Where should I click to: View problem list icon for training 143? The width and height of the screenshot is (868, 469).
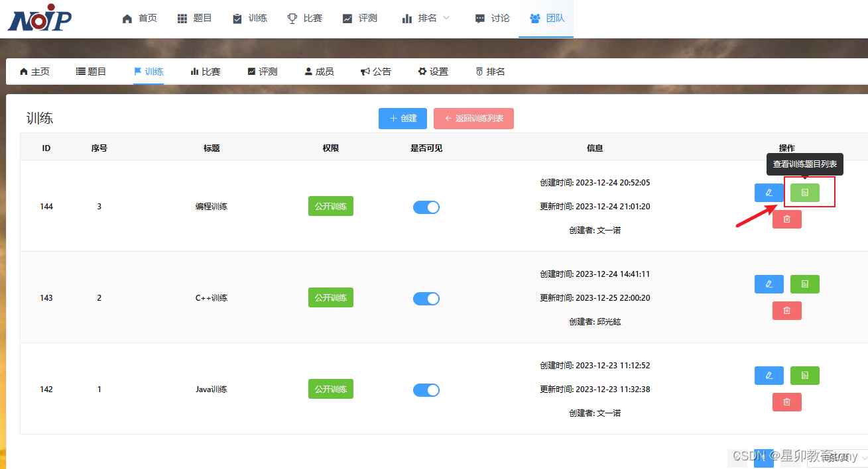pyautogui.click(x=804, y=284)
